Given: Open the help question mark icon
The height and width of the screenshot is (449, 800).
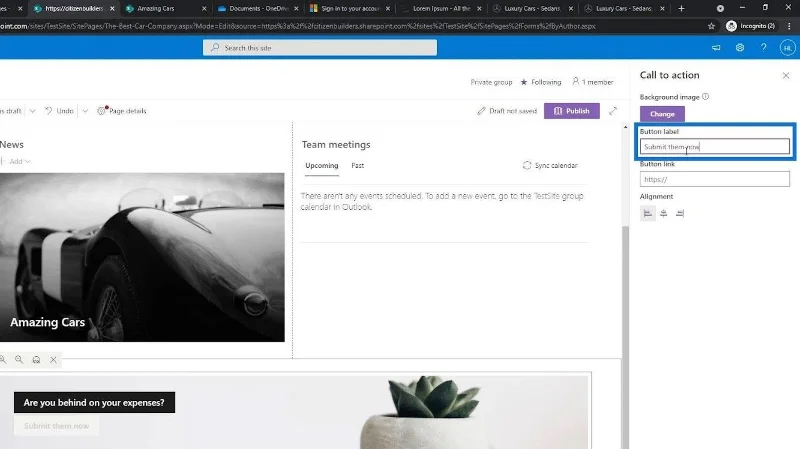Looking at the screenshot, I should (x=763, y=47).
